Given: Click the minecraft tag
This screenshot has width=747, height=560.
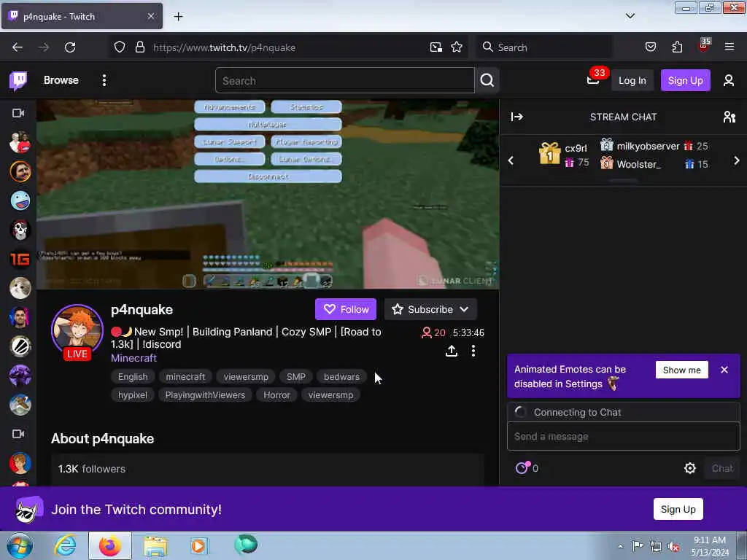Looking at the screenshot, I should (x=185, y=377).
